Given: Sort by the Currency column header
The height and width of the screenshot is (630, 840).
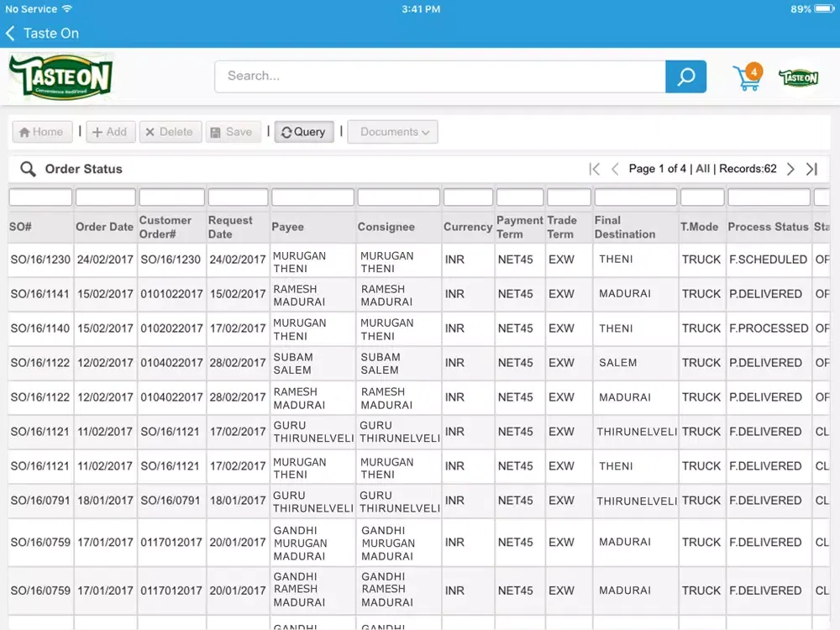Looking at the screenshot, I should [x=468, y=227].
